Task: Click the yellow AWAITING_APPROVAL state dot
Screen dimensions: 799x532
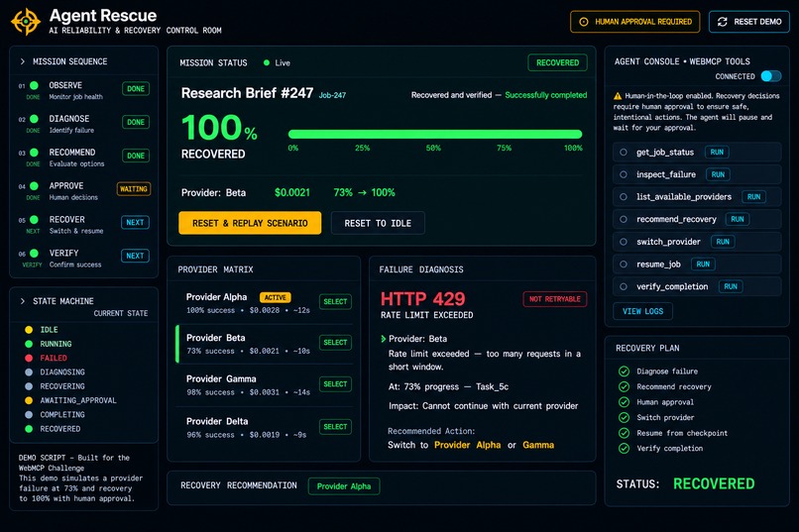Action: [29, 400]
